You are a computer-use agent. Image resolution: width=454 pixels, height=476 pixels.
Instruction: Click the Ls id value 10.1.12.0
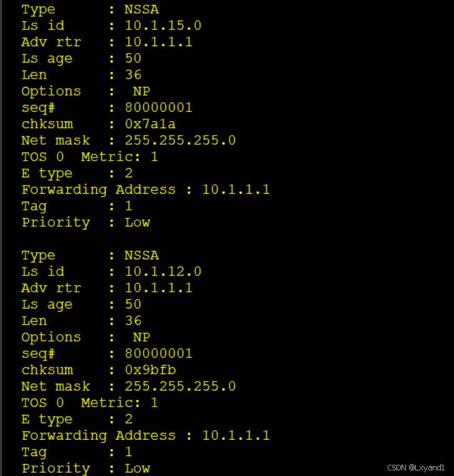163,272
